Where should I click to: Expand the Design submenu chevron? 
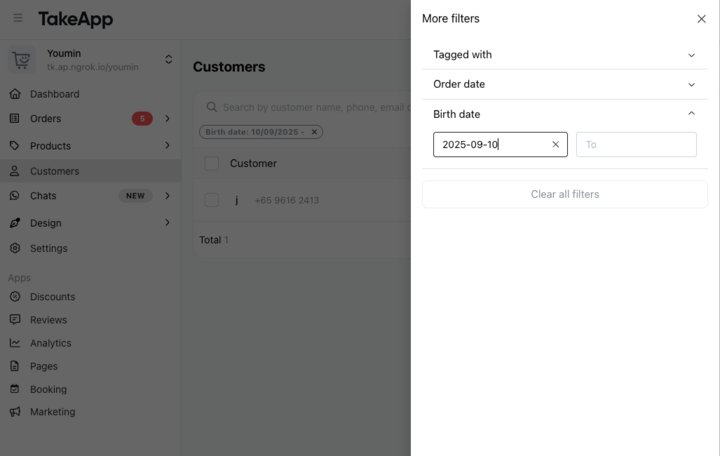pos(167,222)
